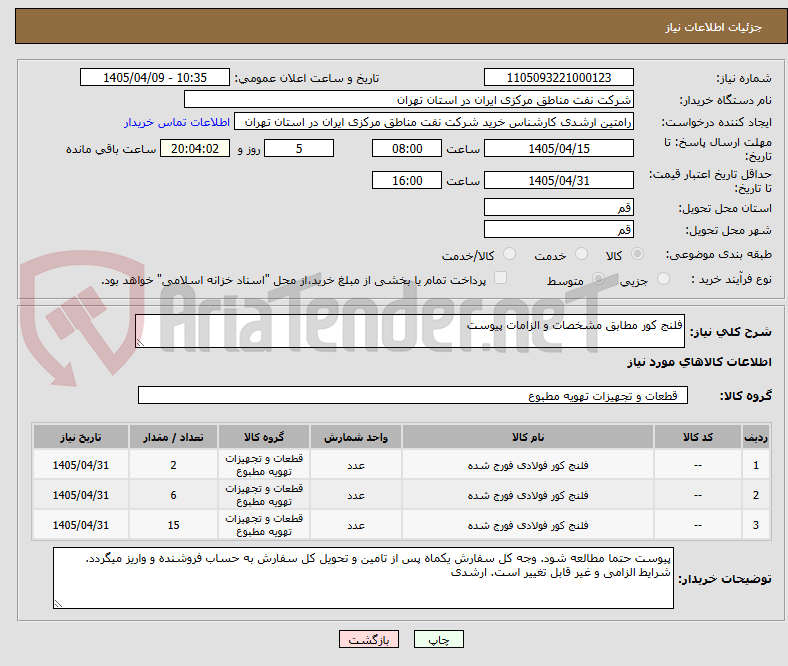
Task: Click unit عدد in row 2
Action: [356, 495]
